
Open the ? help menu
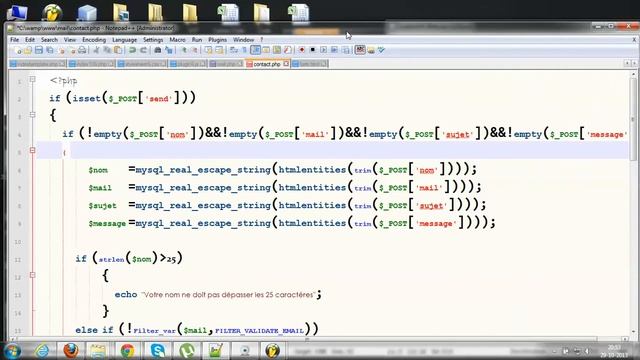pos(262,40)
